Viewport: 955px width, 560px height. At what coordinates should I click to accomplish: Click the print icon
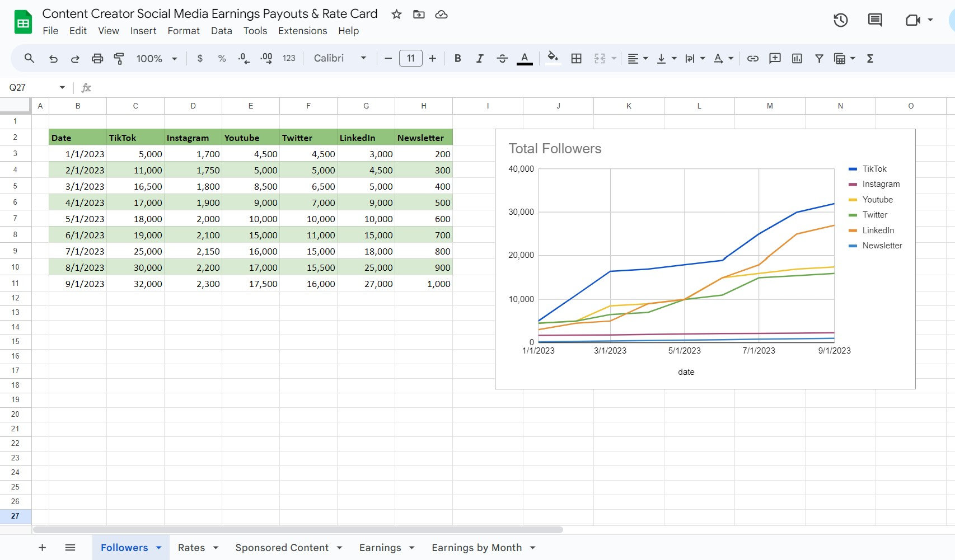pyautogui.click(x=97, y=58)
